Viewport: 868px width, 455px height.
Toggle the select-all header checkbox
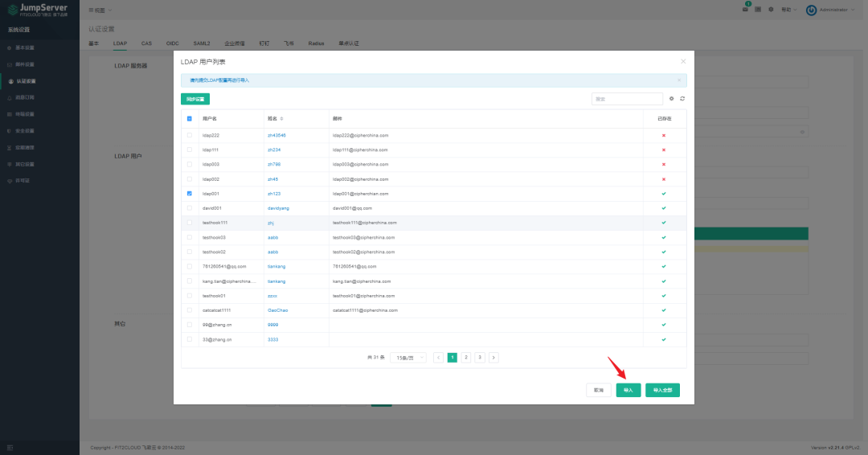tap(190, 118)
